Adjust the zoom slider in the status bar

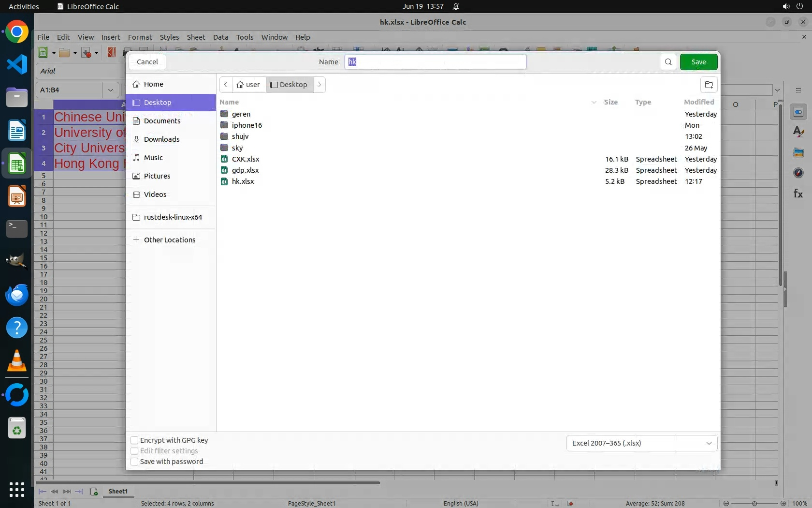point(754,503)
